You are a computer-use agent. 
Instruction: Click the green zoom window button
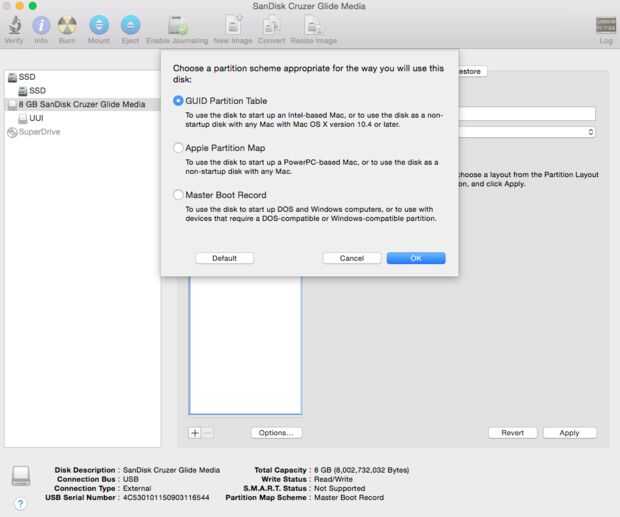pos(33,6)
